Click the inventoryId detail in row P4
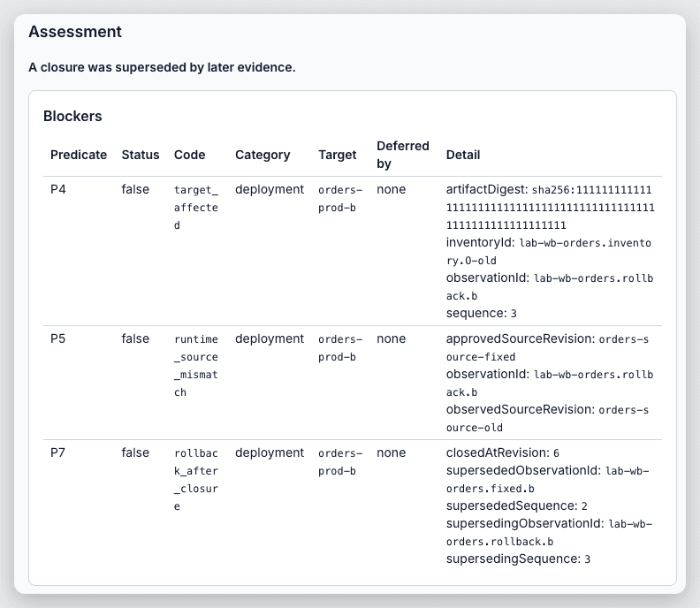Screen dimensions: 700x608 coord(549,251)
